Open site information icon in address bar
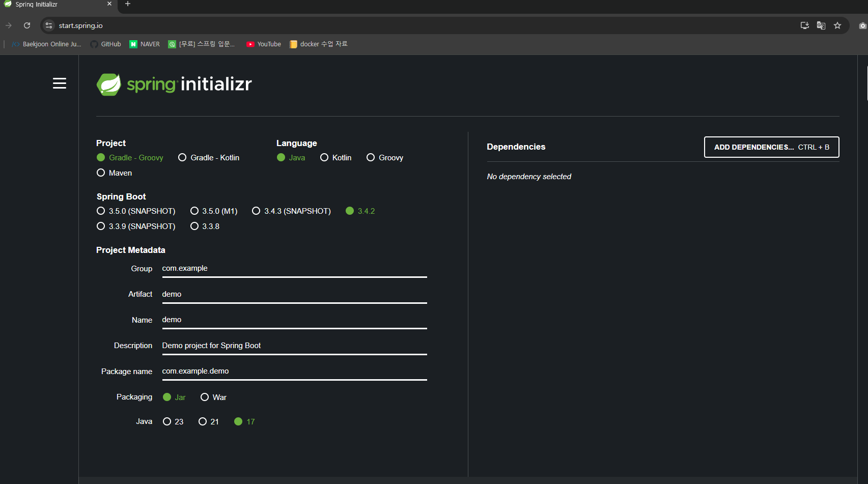Image resolution: width=868 pixels, height=484 pixels. click(x=49, y=25)
